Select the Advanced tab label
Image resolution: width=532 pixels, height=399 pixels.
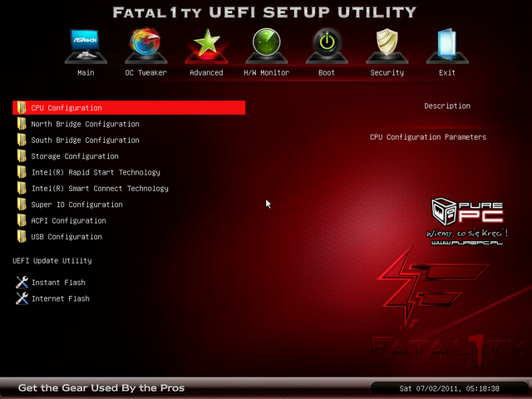[206, 72]
